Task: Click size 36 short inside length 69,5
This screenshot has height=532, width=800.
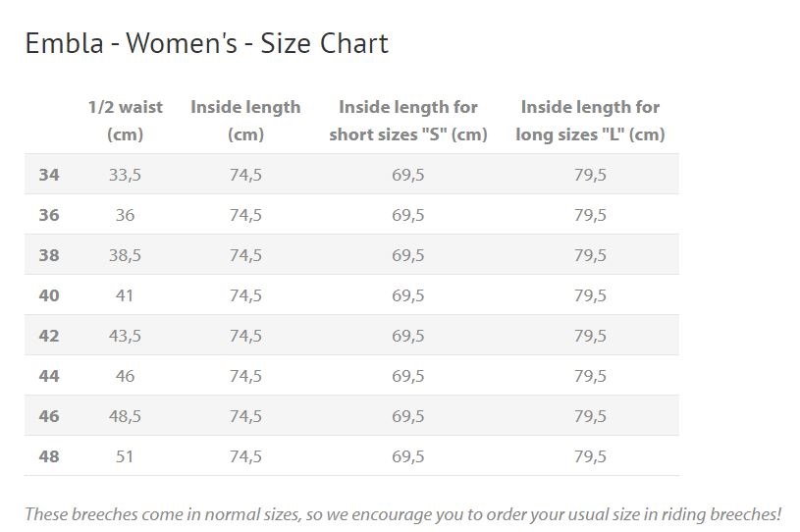Action: 407,215
